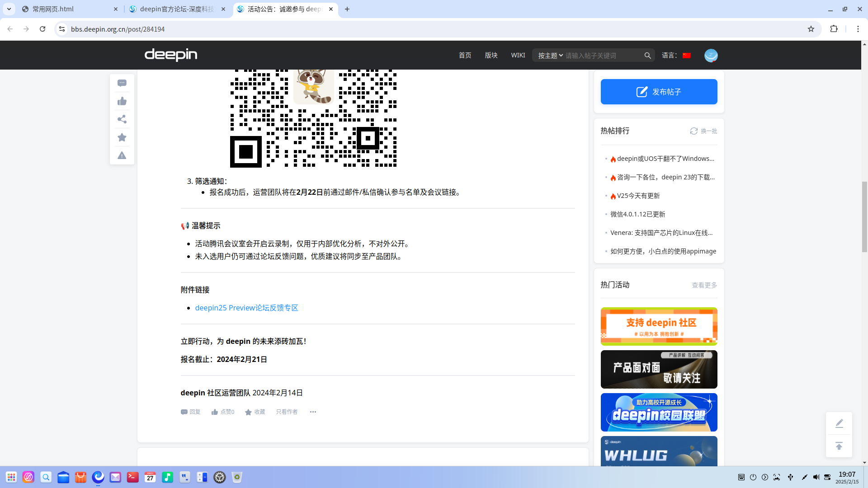Open the deepin25 Preview论坛反馈专区 link
The height and width of the screenshot is (488, 868).
246,308
